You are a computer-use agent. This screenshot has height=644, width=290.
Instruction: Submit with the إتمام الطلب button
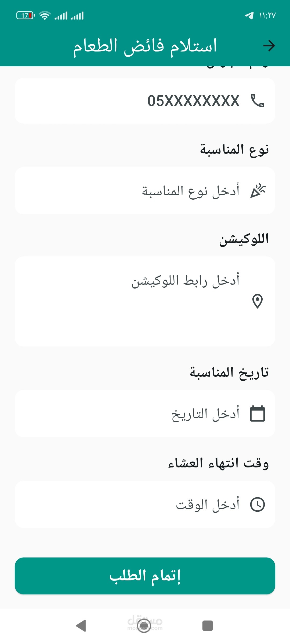[145, 576]
